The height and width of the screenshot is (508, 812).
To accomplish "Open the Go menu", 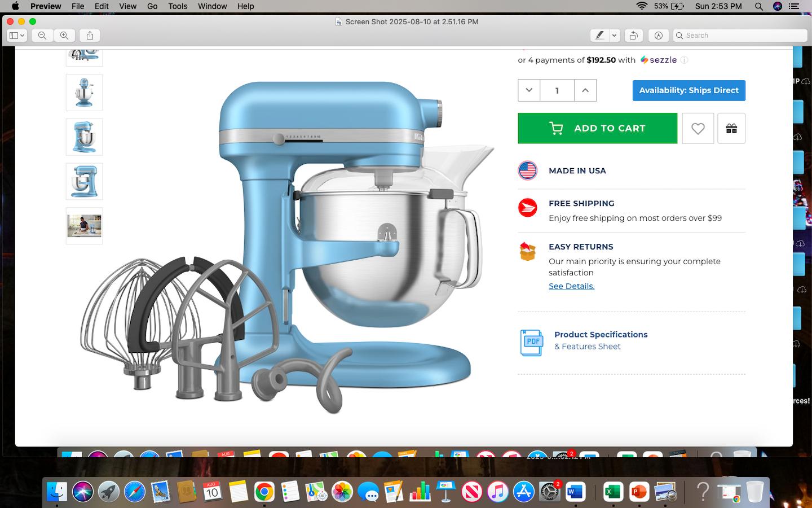I will 152,6.
